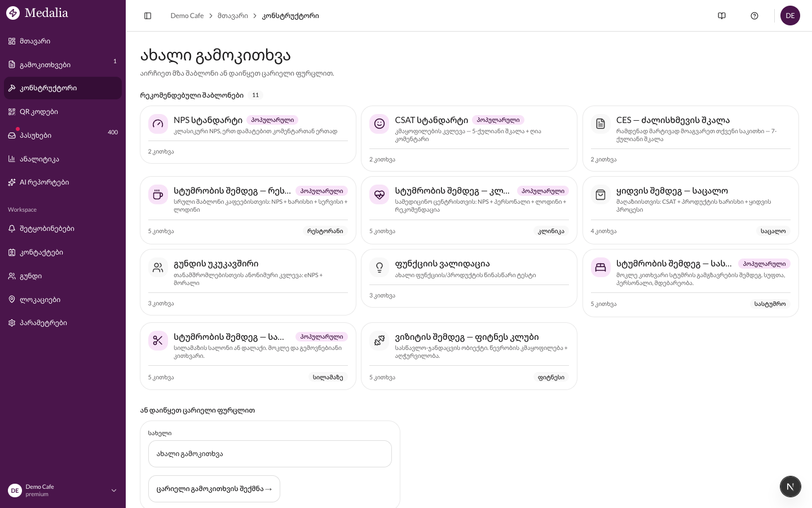The height and width of the screenshot is (508, 812).
Task: Toggle the sidebar collapse icon
Action: point(148,16)
